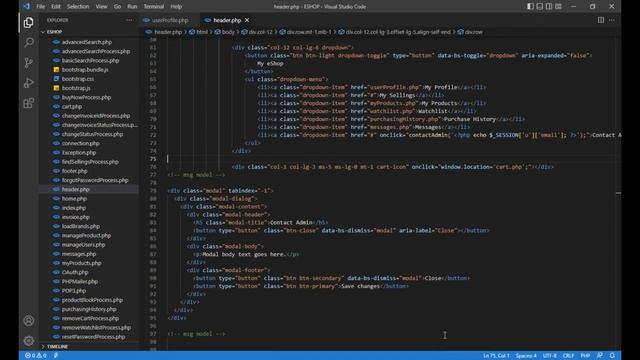Open the Run and Debug view
This screenshot has width=640, height=360.
point(29,83)
